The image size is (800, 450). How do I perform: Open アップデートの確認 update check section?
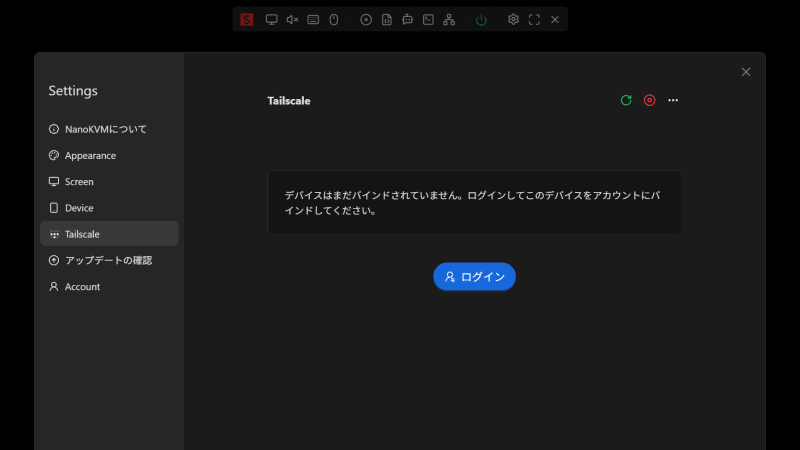pos(109,260)
